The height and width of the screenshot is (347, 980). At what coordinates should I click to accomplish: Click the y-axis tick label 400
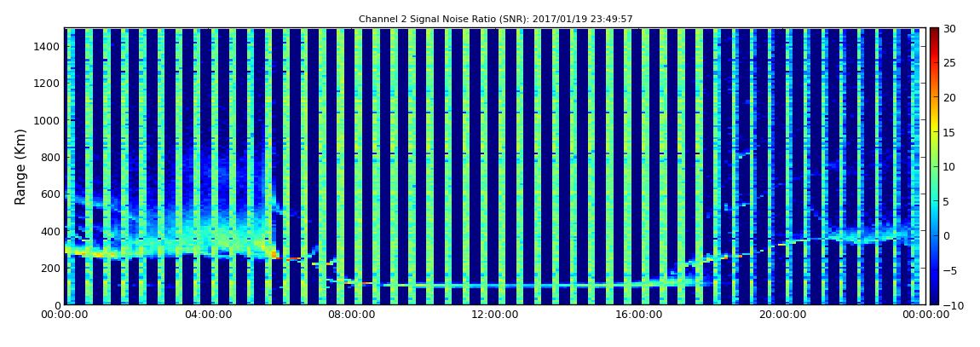(51, 231)
